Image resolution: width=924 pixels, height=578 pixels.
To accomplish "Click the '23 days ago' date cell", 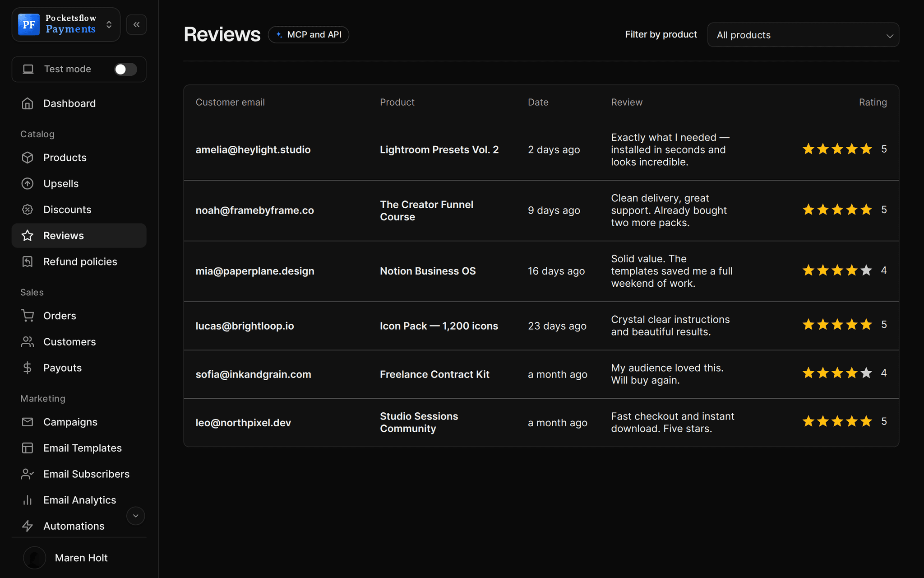I will pyautogui.click(x=557, y=326).
